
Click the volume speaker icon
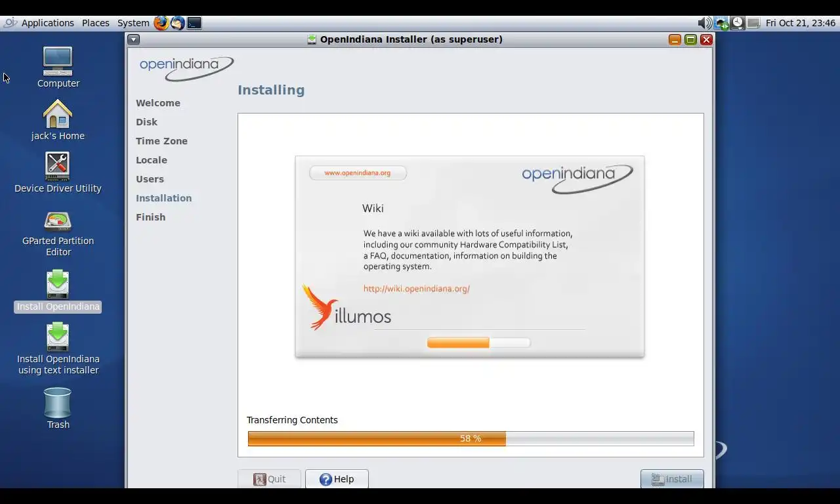705,23
